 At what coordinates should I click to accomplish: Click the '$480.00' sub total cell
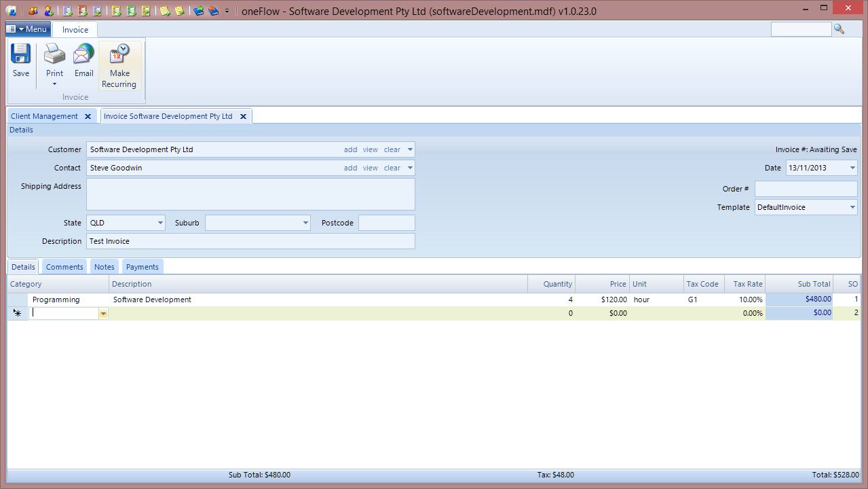click(799, 300)
